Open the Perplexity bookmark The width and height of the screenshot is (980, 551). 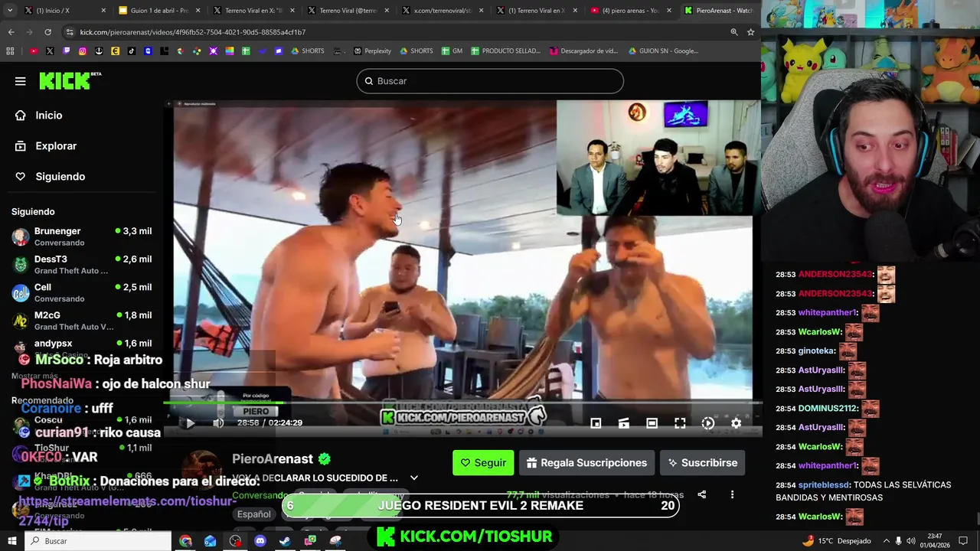tap(372, 51)
